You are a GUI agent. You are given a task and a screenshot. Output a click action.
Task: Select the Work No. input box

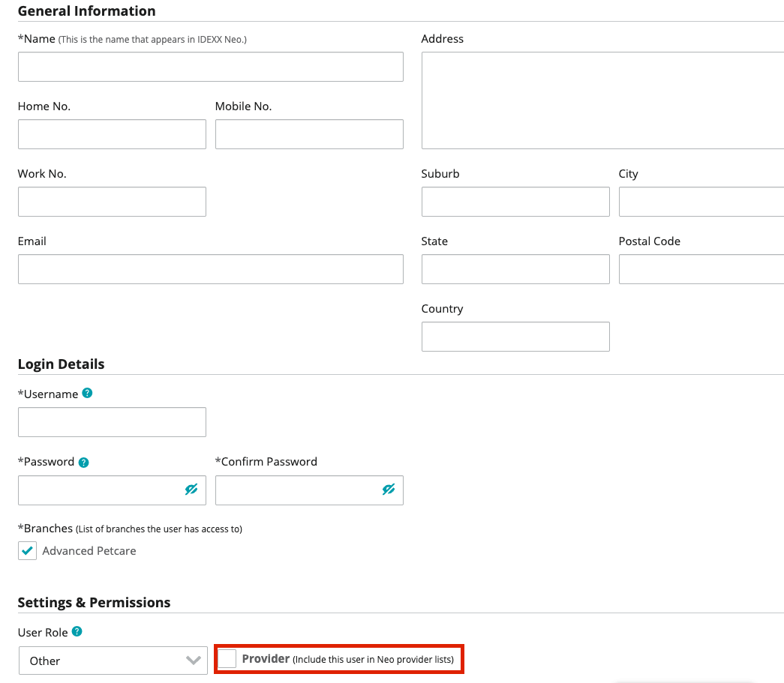click(x=112, y=202)
